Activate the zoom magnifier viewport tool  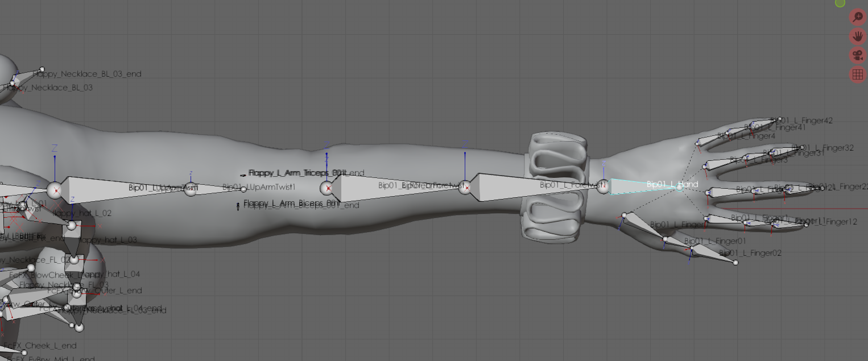tap(857, 17)
